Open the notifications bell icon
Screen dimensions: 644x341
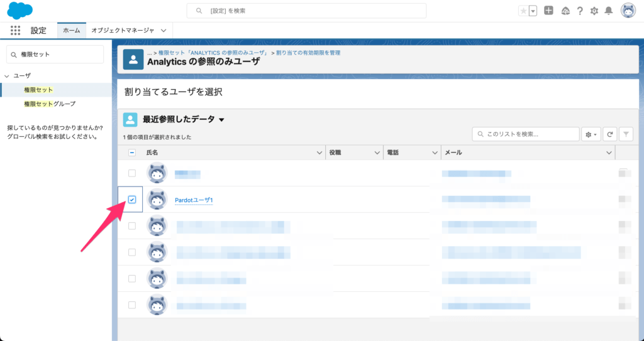click(609, 11)
